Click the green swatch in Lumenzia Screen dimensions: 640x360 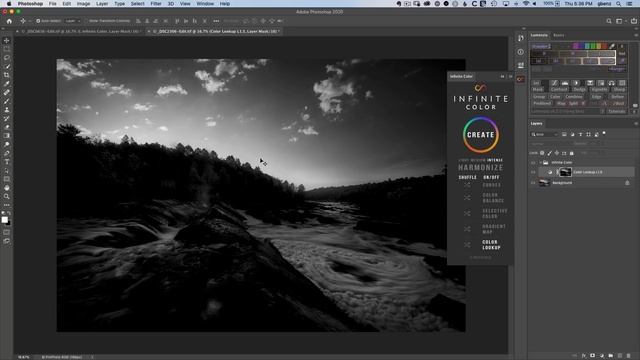[593, 46]
